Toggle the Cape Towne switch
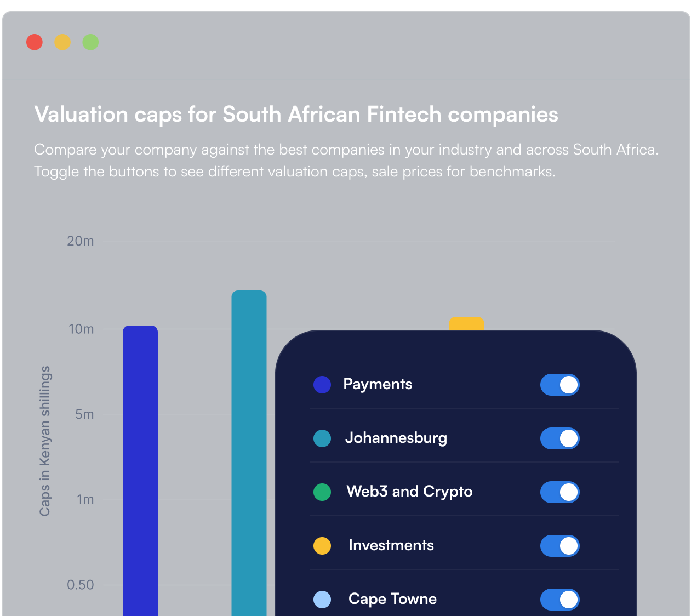 pyautogui.click(x=559, y=600)
